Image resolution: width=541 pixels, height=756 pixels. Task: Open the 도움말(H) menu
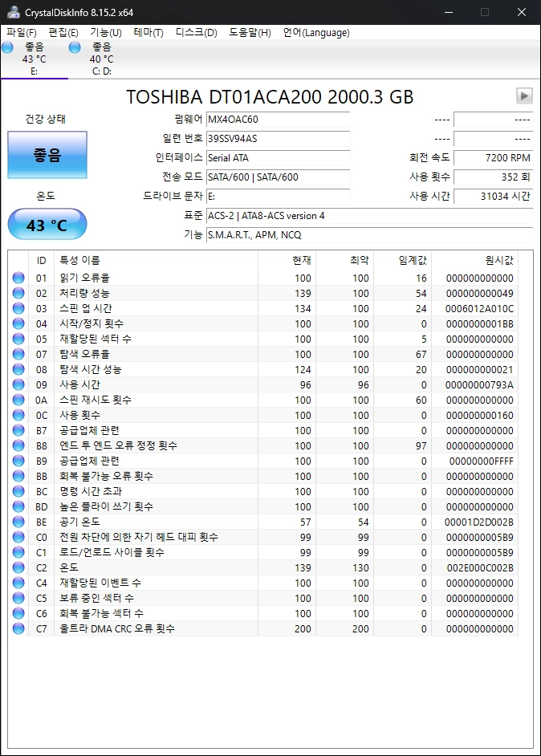250,32
